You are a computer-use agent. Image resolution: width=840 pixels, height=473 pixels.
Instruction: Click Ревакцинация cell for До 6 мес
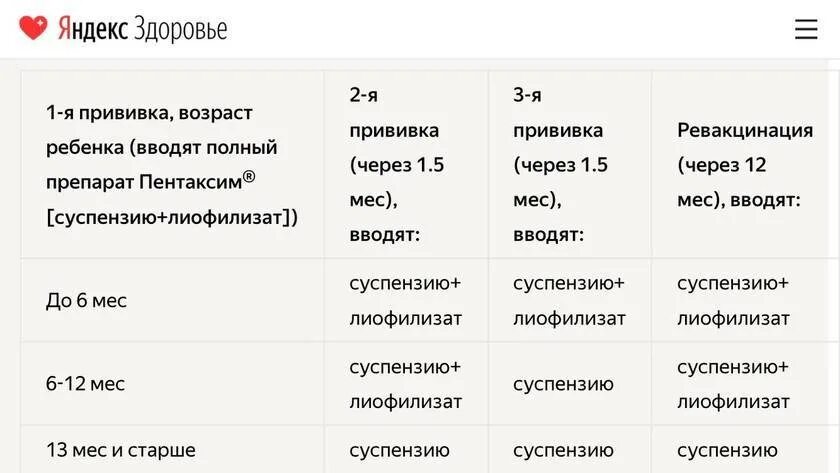[746, 300]
